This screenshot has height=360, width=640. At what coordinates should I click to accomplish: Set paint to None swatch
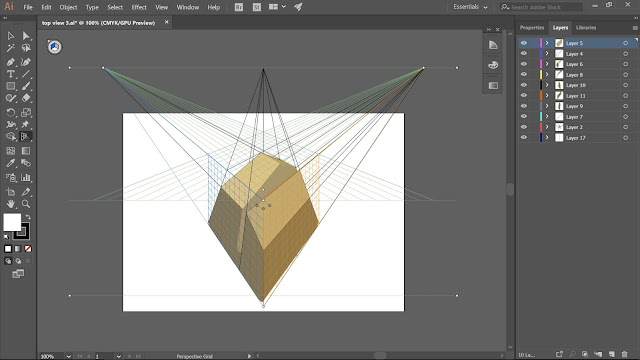(28, 249)
